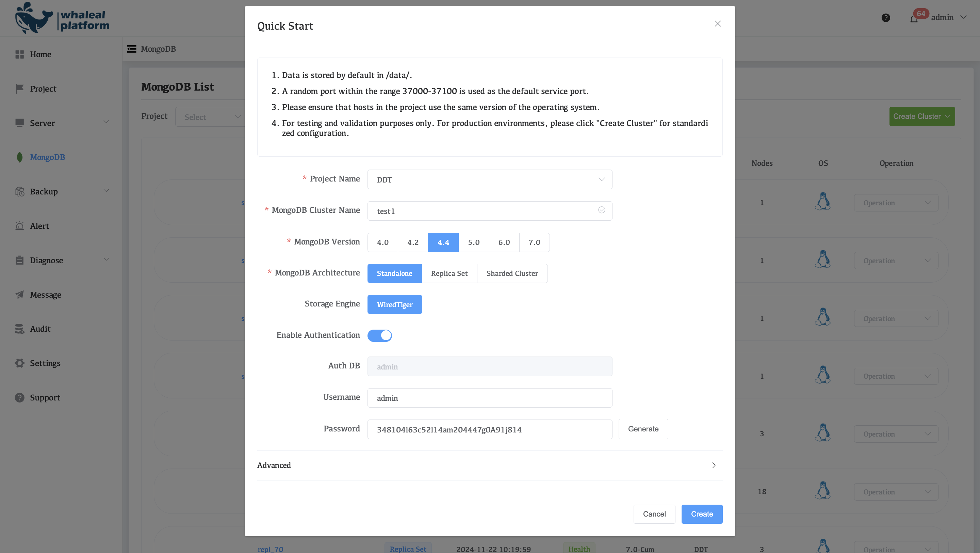980x553 pixels.
Task: Switch to the Home section
Action: click(40, 54)
